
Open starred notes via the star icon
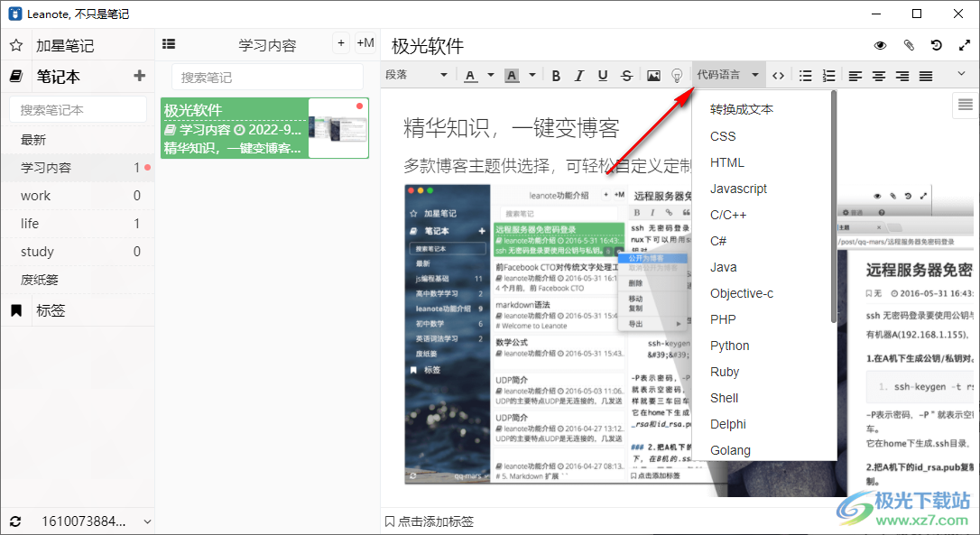16,45
